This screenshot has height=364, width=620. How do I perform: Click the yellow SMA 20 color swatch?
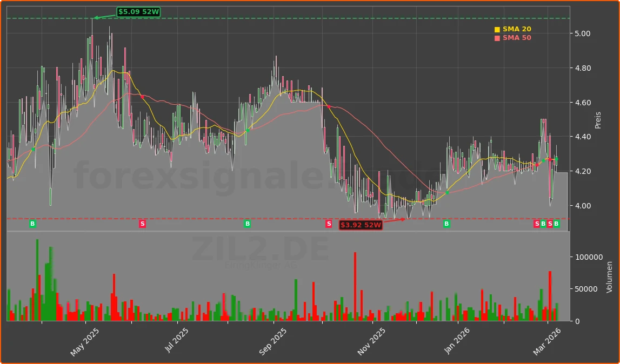point(496,29)
